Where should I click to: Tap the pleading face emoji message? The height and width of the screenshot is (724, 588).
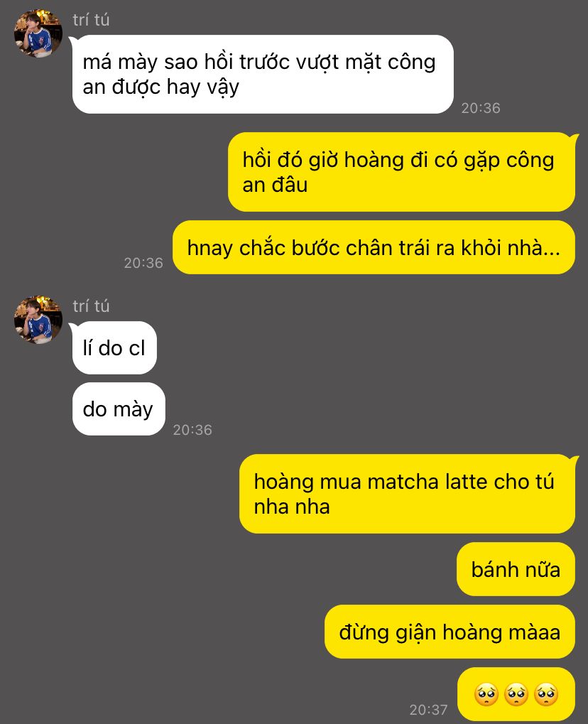(x=516, y=694)
